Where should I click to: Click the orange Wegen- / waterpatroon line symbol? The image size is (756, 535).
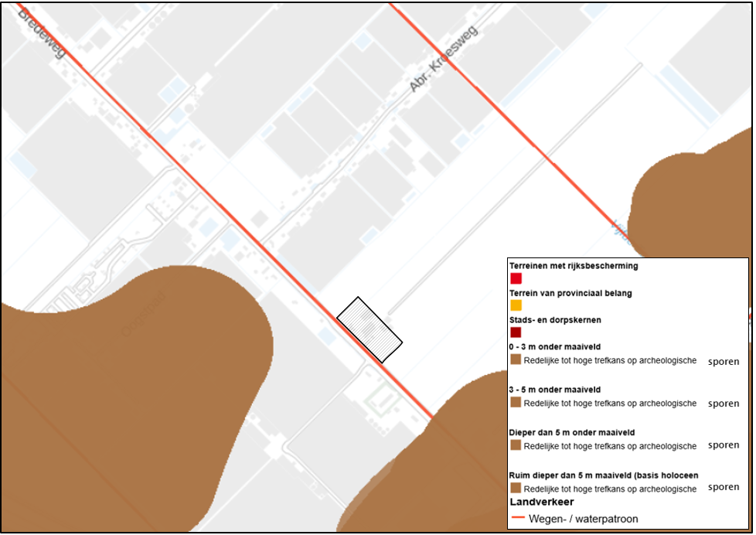pos(518,518)
